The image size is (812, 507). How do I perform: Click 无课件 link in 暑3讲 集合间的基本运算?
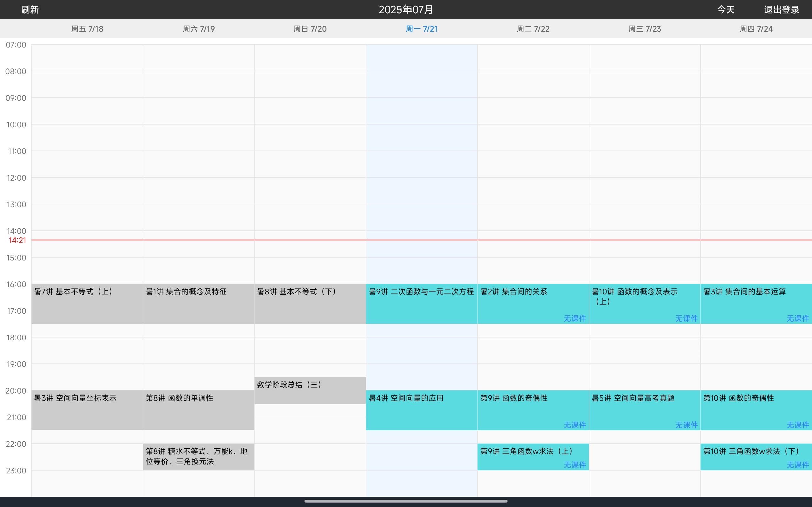798,318
